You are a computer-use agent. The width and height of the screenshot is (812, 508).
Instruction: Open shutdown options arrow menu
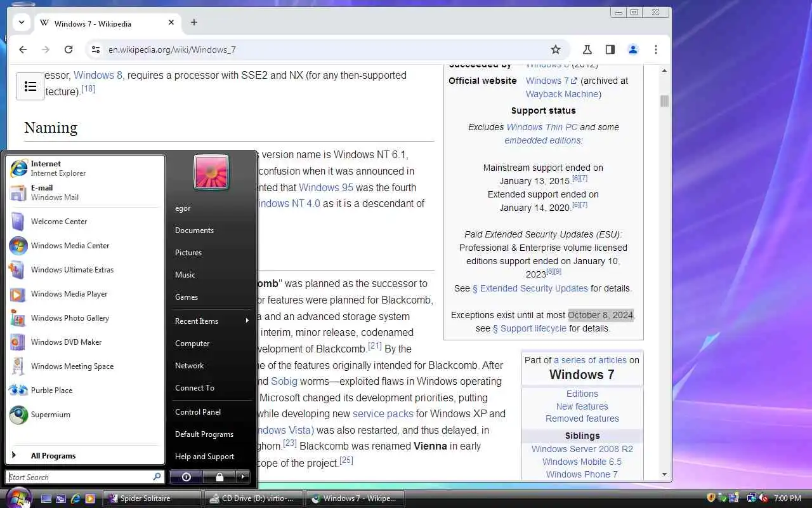tap(243, 477)
